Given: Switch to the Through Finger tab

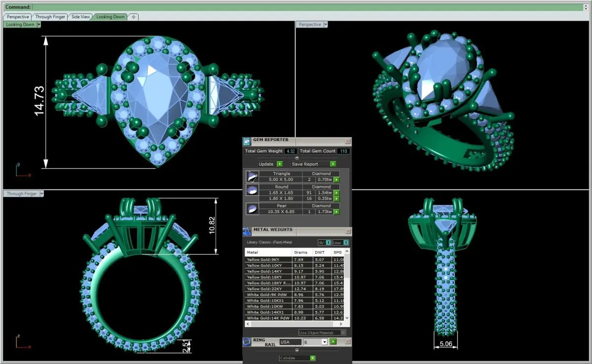Looking at the screenshot, I should coord(50,17).
